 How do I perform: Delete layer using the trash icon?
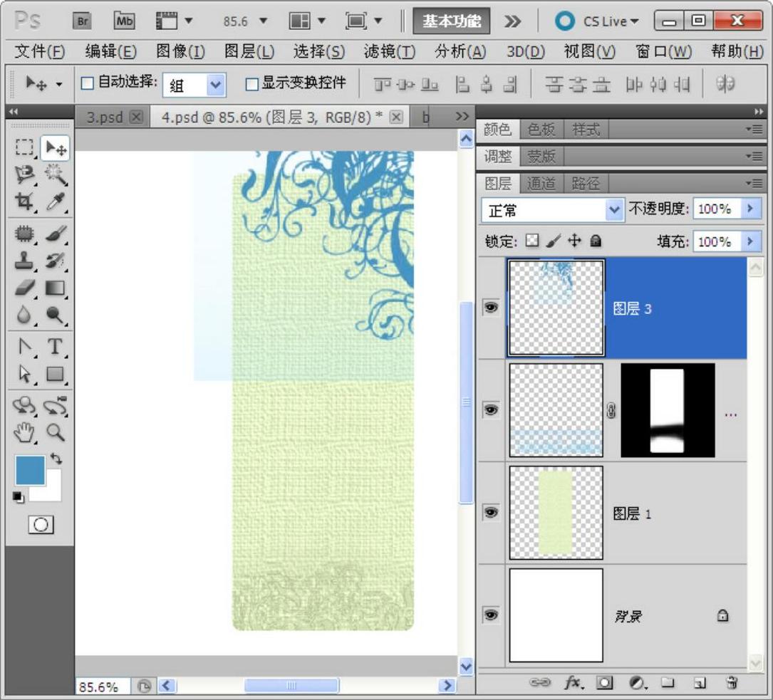731,683
